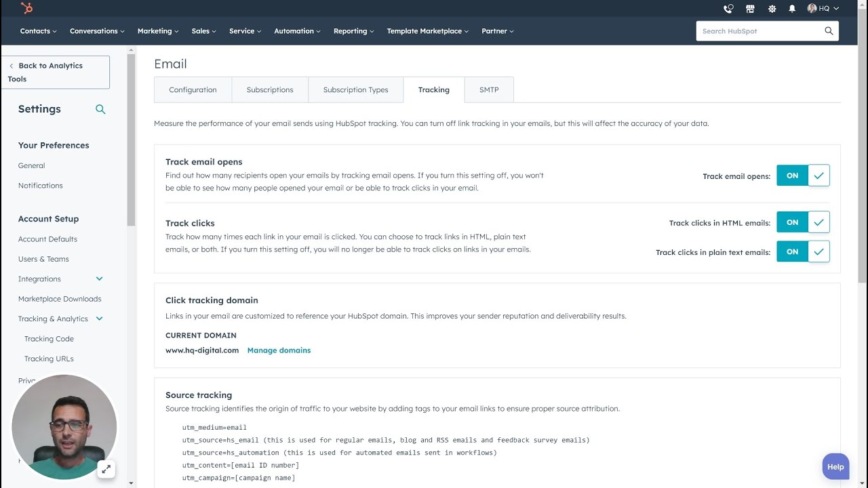
Task: Open the Contacts dropdown menu
Action: tap(39, 31)
